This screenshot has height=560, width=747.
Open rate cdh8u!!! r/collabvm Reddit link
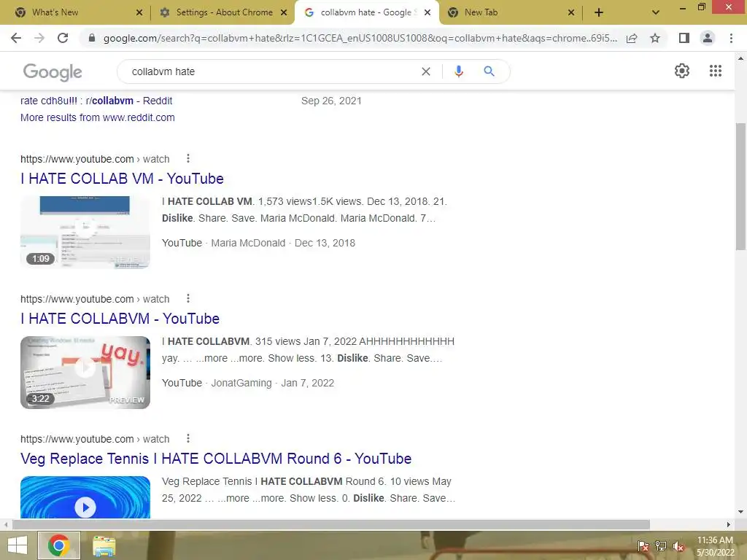click(x=96, y=101)
